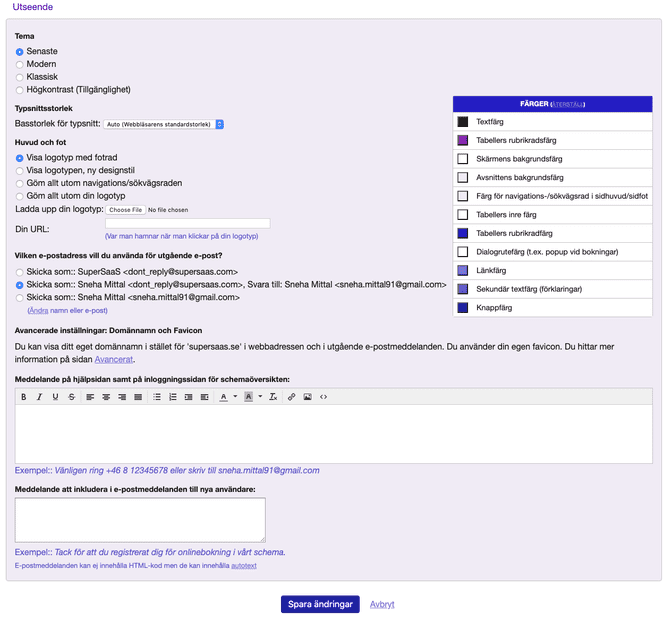The width and height of the screenshot is (671, 622).
Task: Open text color dropdown arrow
Action: (235, 397)
